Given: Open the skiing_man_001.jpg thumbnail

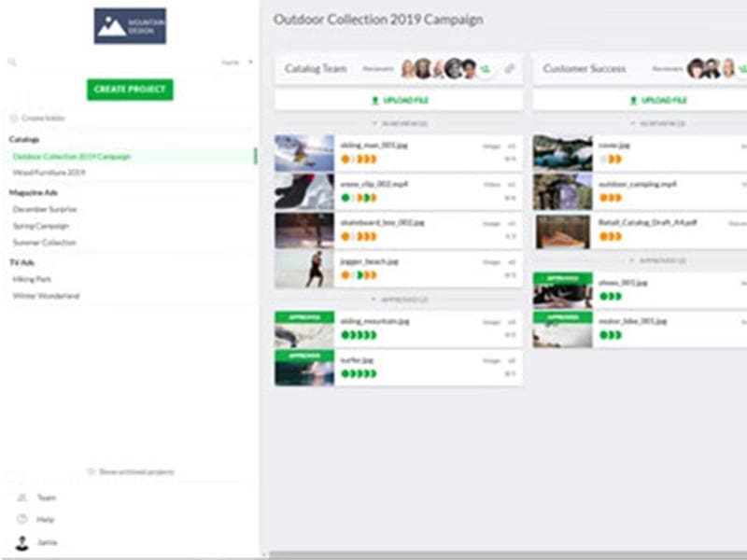Looking at the screenshot, I should tap(304, 153).
